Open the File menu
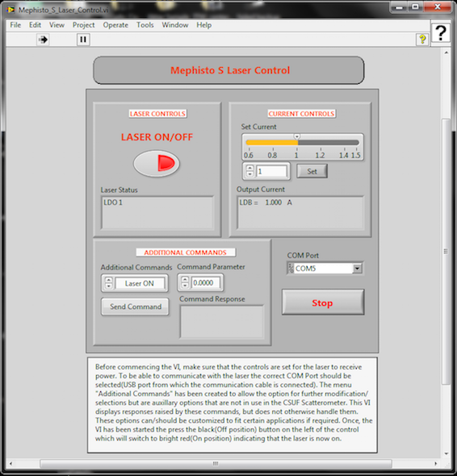457x476 pixels. [x=15, y=25]
